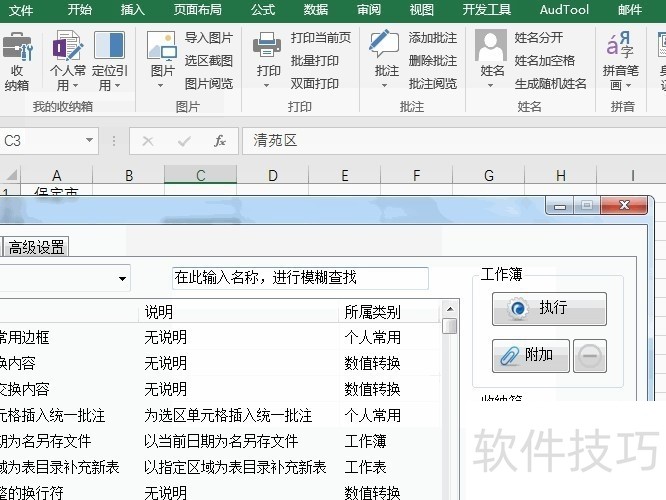Click 删除批注 in the ribbon
666x500 pixels.
pos(433,61)
